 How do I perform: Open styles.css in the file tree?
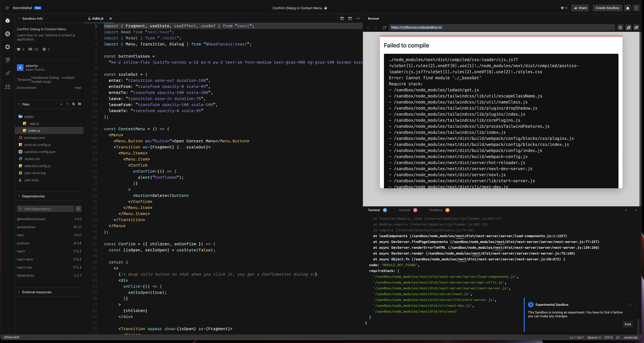tap(49, 159)
